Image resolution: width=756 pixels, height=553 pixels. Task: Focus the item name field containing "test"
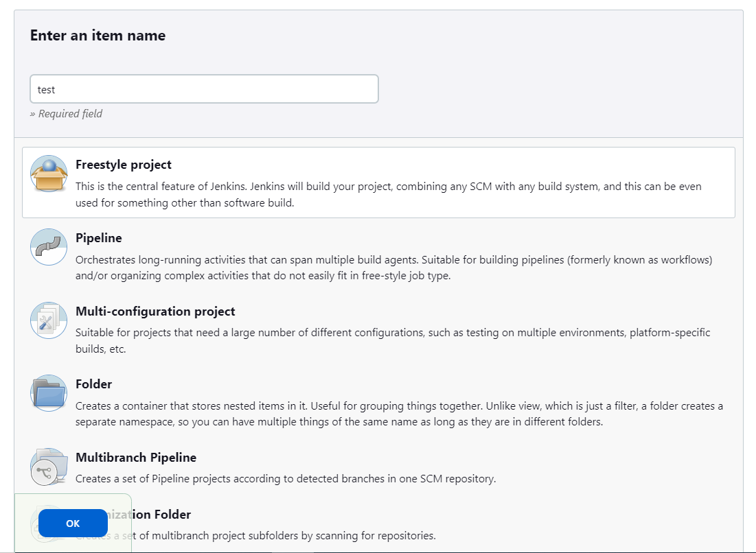(204, 89)
